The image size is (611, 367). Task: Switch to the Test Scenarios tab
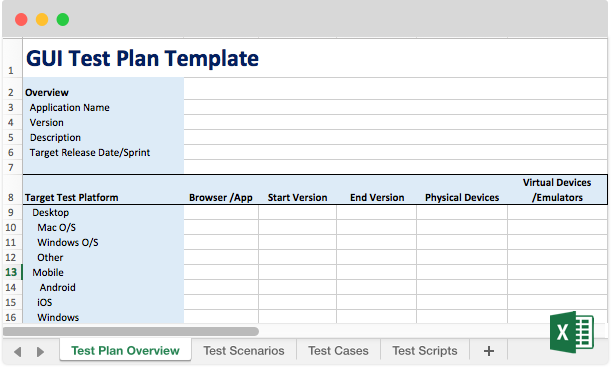click(244, 351)
